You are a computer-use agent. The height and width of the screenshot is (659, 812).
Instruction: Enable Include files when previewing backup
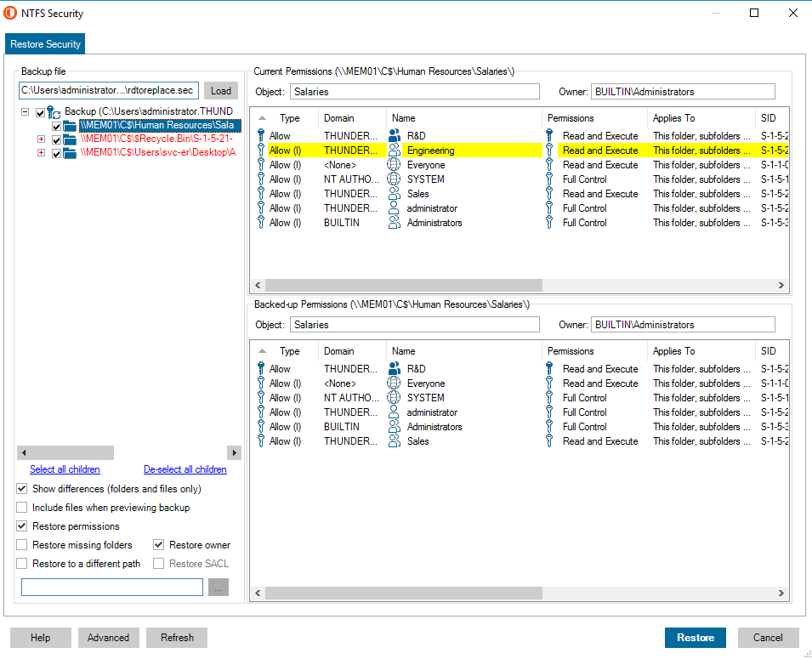pos(22,508)
